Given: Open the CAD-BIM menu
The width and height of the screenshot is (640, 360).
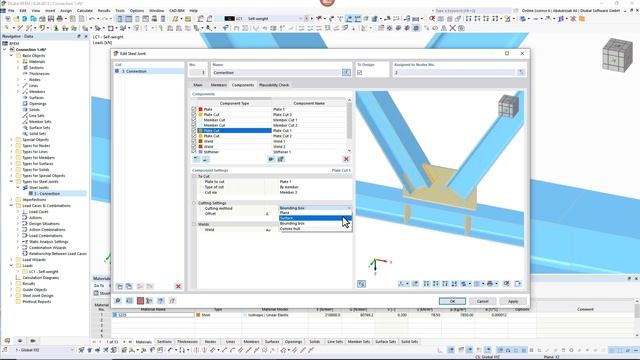Looking at the screenshot, I should 177,11.
